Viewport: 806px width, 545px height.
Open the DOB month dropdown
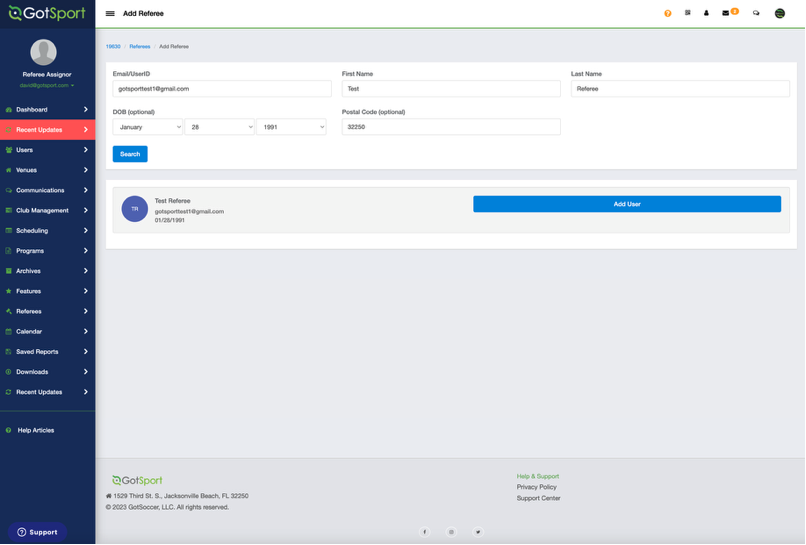[148, 127]
